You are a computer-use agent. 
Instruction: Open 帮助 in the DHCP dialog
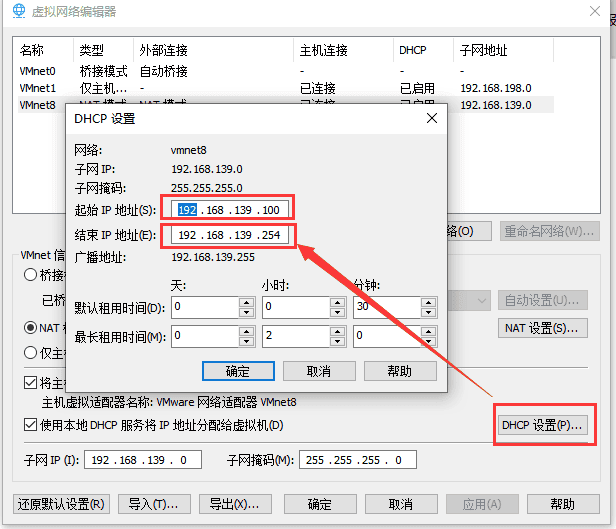click(399, 371)
